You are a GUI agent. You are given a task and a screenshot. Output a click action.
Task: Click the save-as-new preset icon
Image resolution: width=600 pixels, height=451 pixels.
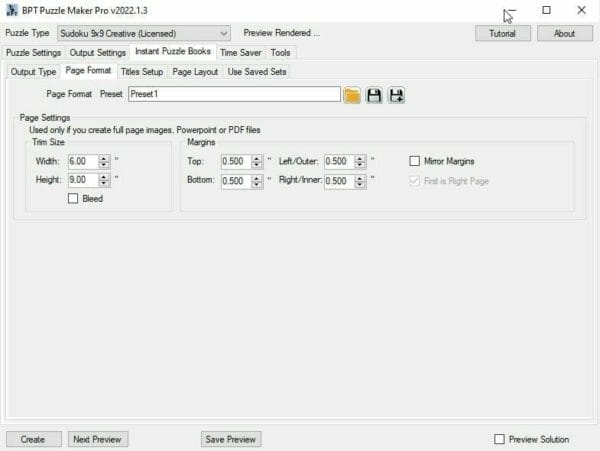click(396, 95)
